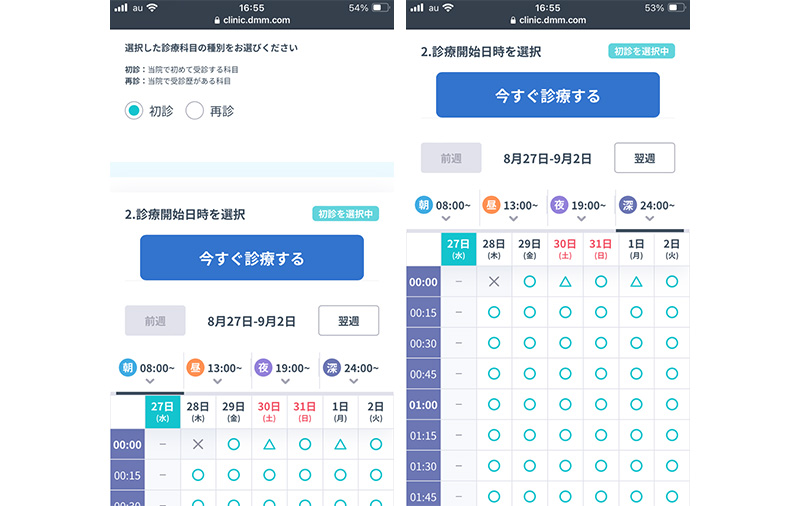The image size is (800, 506).
Task: Expand chevron under 夜 19:00~ on right screen
Action: 581,218
